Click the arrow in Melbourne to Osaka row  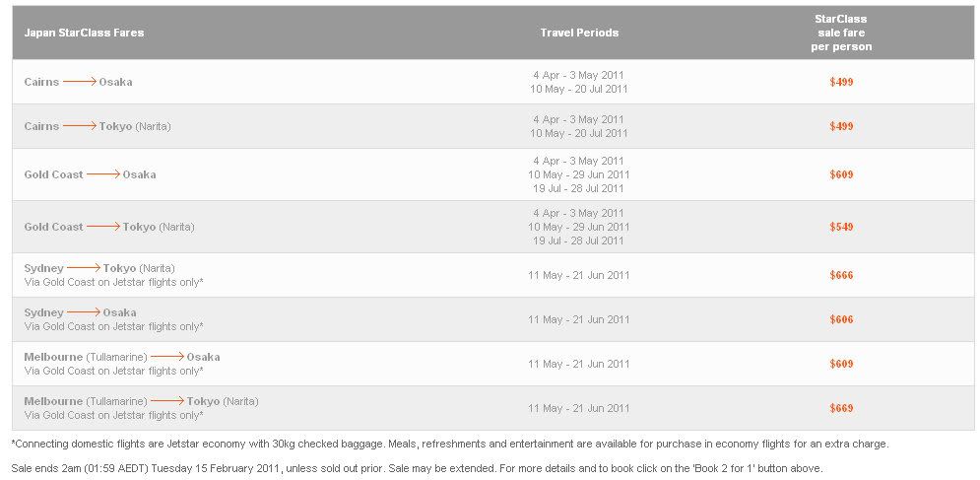[x=167, y=356]
